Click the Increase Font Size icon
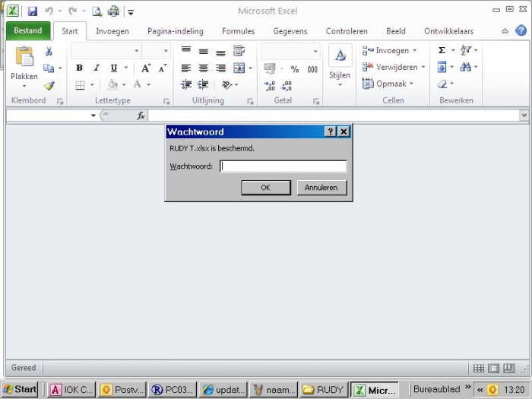This screenshot has height=399, width=532. 146,68
